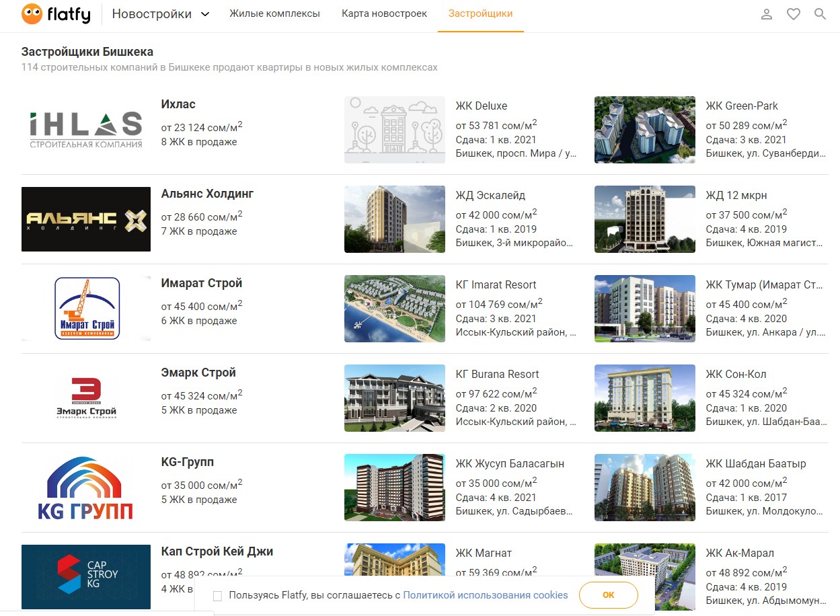Open the ЖК Тумар (Имарат Ст… title
The height and width of the screenshot is (616, 840).
click(x=765, y=284)
